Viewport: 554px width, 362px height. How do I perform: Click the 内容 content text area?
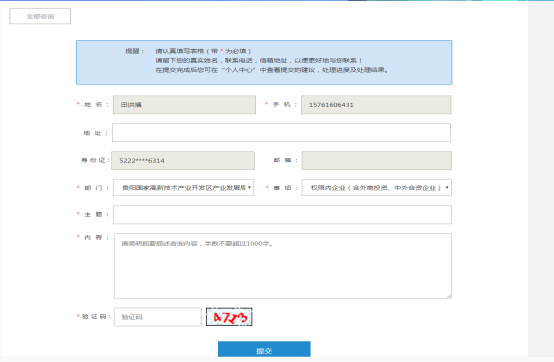283,266
